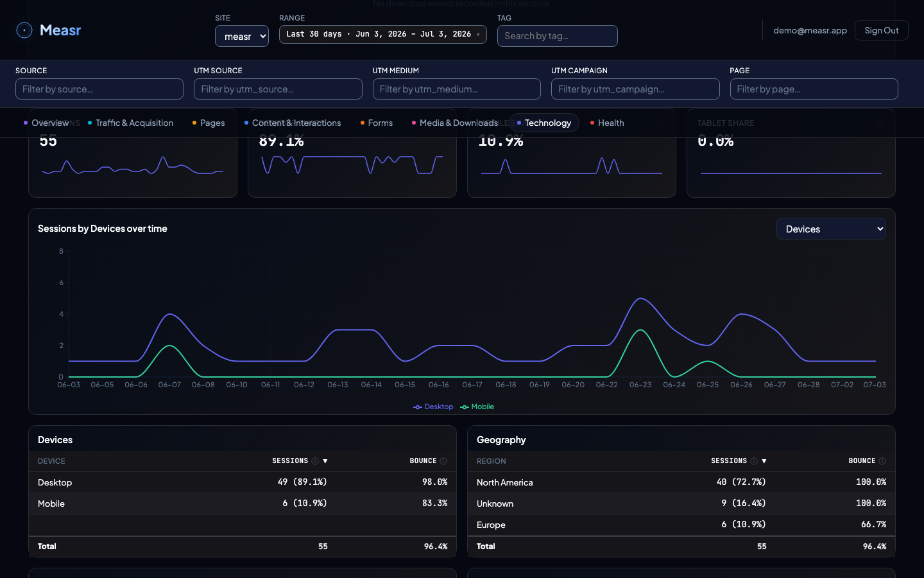Screen dimensions: 924x578
Task: Focus the Filter by utm_campaign input
Action: [x=635, y=89]
